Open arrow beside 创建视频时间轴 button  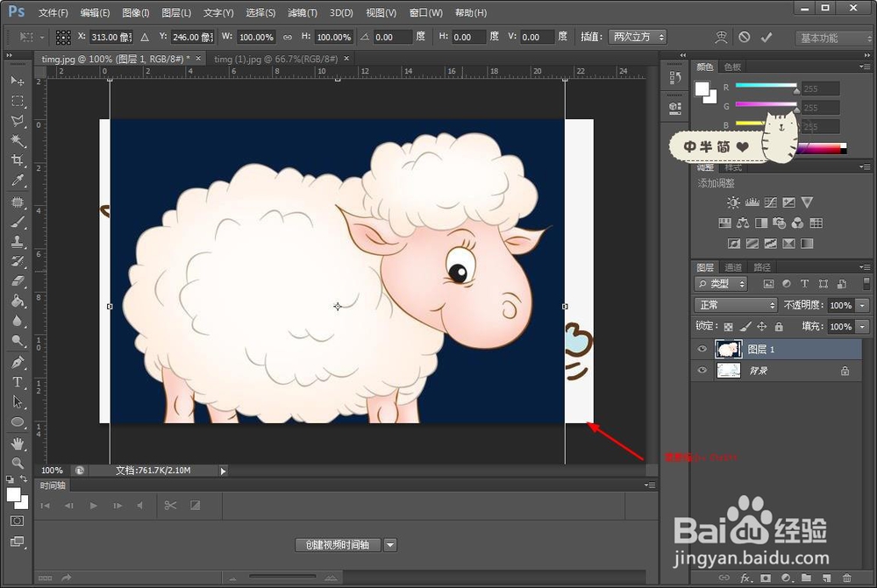click(x=390, y=544)
